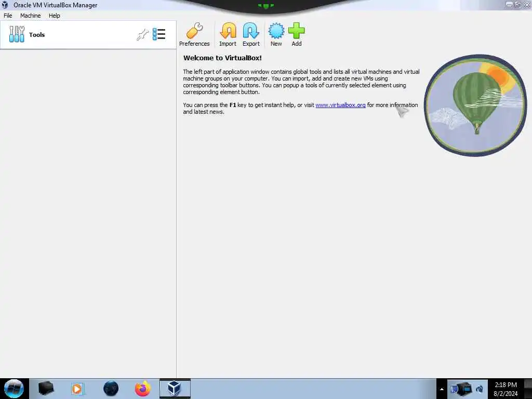Click the Export appliance icon
532x399 pixels.
[251, 34]
